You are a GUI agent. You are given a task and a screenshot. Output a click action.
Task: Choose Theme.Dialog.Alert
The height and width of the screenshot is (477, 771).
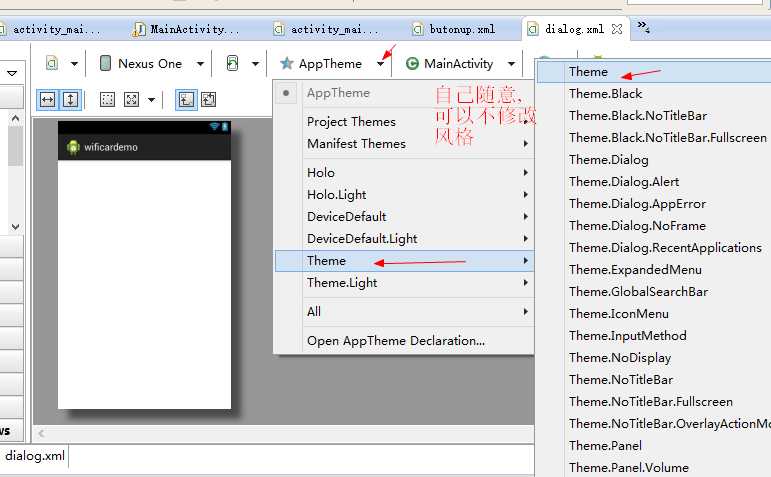tap(654, 182)
